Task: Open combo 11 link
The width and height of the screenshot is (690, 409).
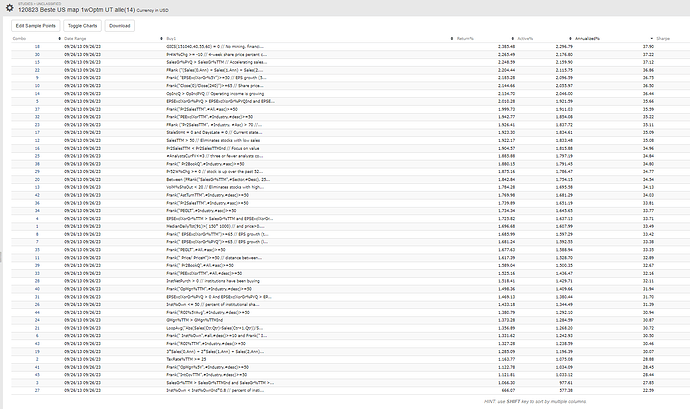Action: click(37, 258)
